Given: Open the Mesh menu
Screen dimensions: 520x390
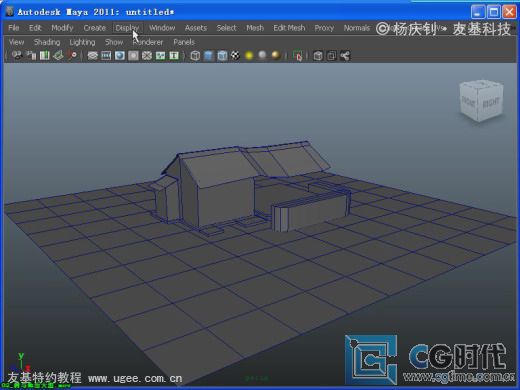Looking at the screenshot, I should 255,28.
